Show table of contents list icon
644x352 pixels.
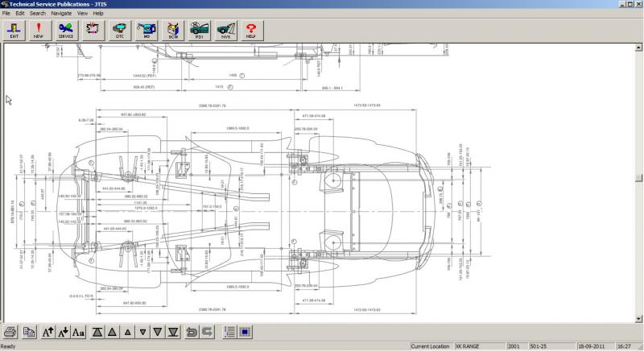coord(229,332)
